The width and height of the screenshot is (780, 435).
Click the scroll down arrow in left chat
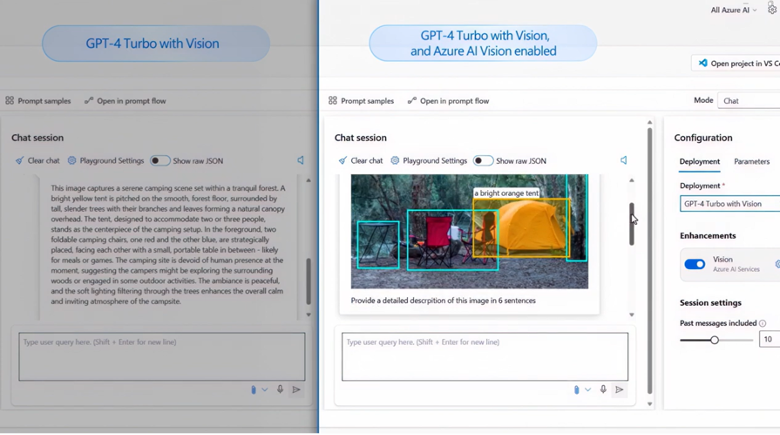coord(308,315)
